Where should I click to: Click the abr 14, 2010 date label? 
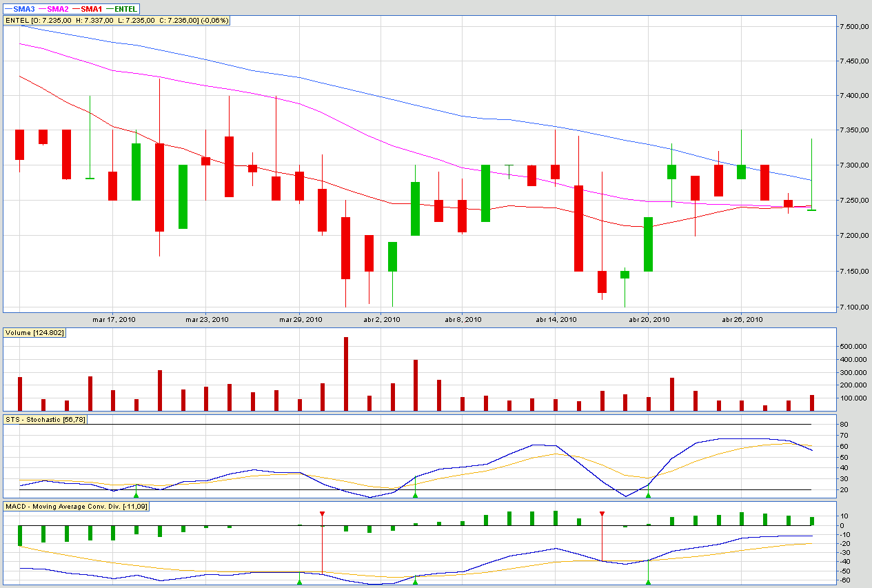coord(555,320)
